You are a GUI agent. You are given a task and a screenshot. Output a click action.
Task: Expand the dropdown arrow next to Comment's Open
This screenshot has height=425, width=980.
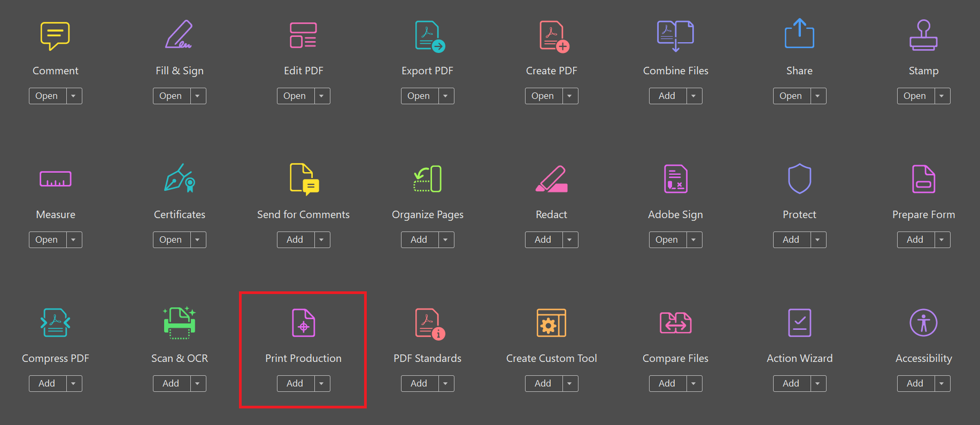pos(74,96)
